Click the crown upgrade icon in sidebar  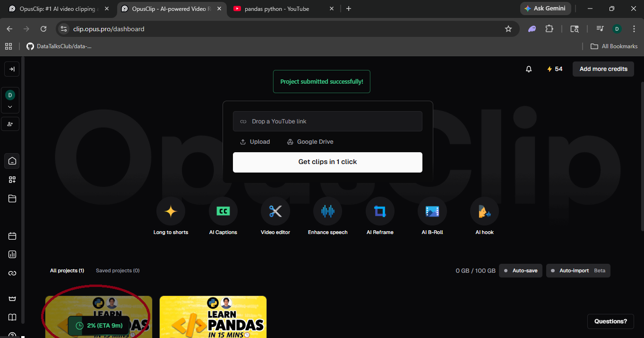(12, 298)
